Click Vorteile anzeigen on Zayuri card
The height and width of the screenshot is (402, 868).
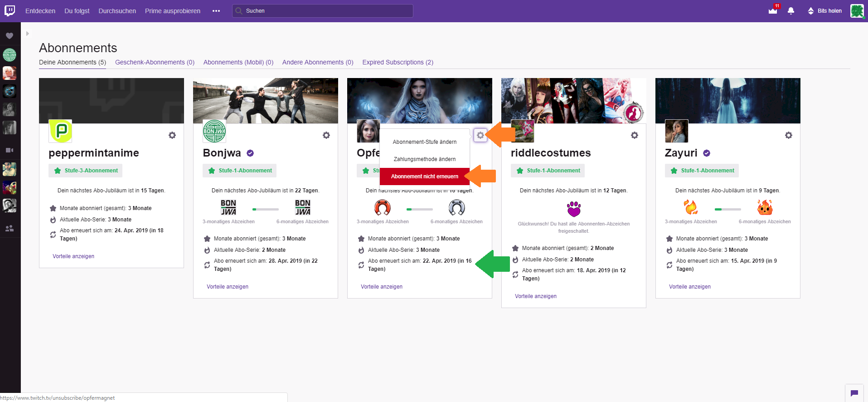point(690,287)
